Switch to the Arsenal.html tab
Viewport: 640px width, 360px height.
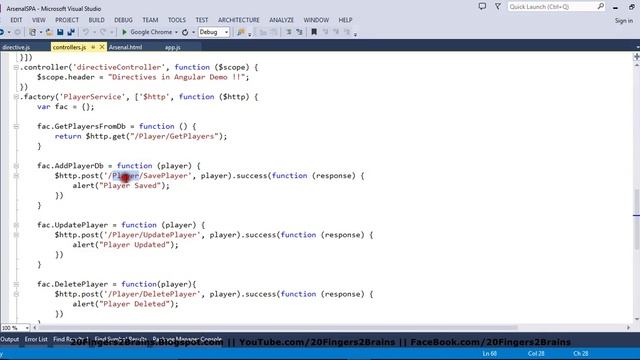pos(126,47)
